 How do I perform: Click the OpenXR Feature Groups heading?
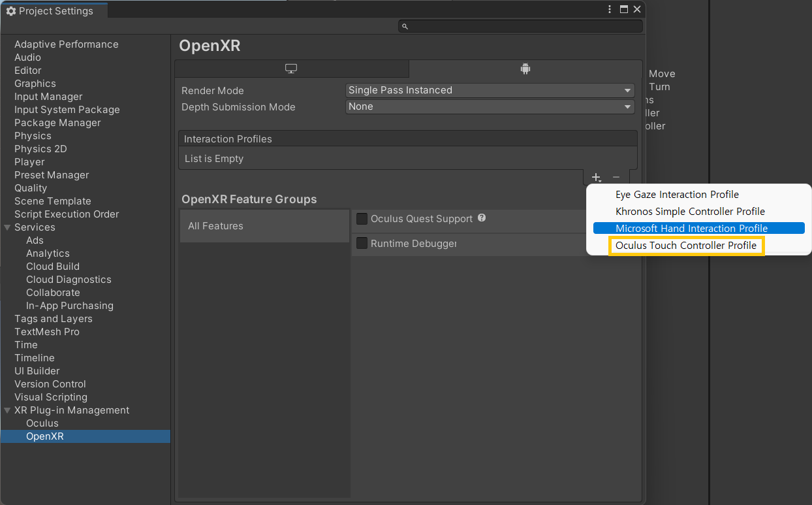249,199
